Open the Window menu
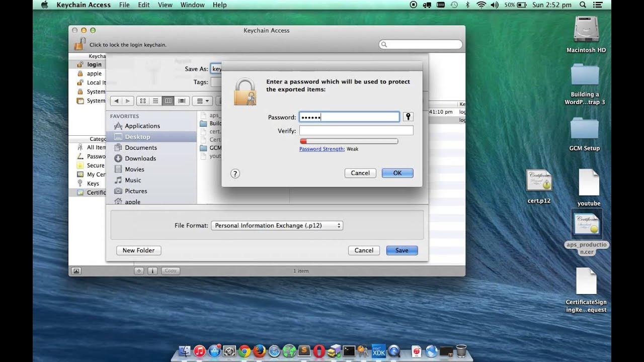Screen dimensions: 644x362 192,5
